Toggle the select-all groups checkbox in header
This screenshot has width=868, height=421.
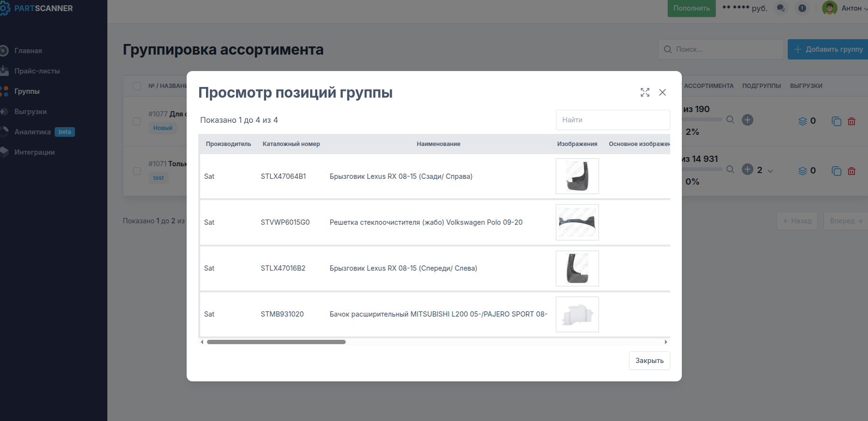(137, 86)
